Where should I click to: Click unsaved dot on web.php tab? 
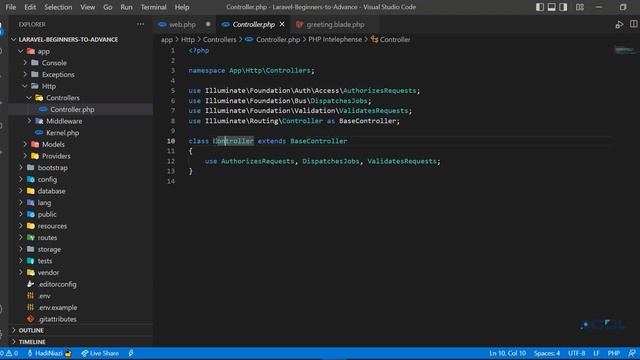pos(208,24)
